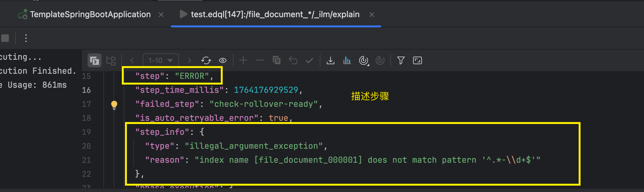Click the "failed_step" key

click(x=167, y=104)
